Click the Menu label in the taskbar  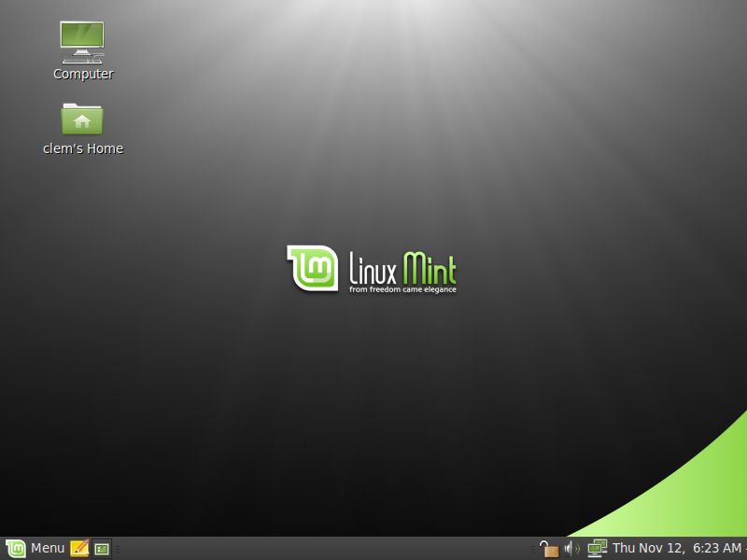(x=47, y=548)
